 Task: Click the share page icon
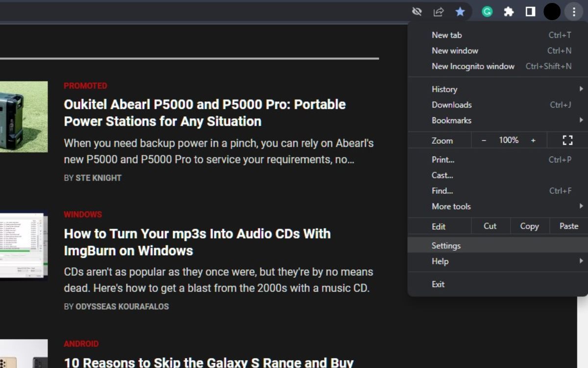[x=439, y=11]
